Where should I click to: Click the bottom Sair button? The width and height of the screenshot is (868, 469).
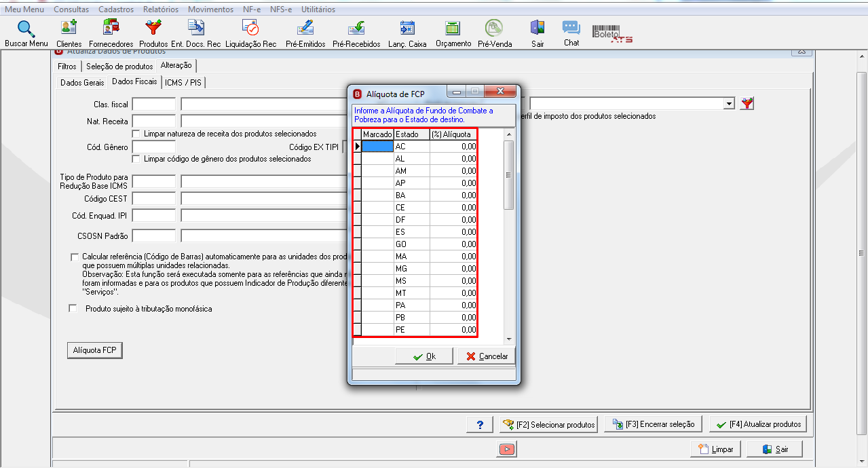point(775,449)
